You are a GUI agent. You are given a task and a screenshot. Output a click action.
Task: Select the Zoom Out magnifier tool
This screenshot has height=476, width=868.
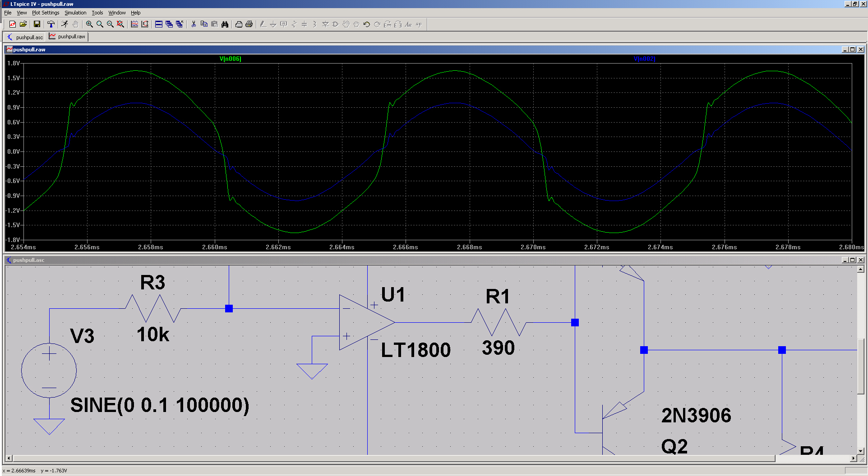[110, 24]
